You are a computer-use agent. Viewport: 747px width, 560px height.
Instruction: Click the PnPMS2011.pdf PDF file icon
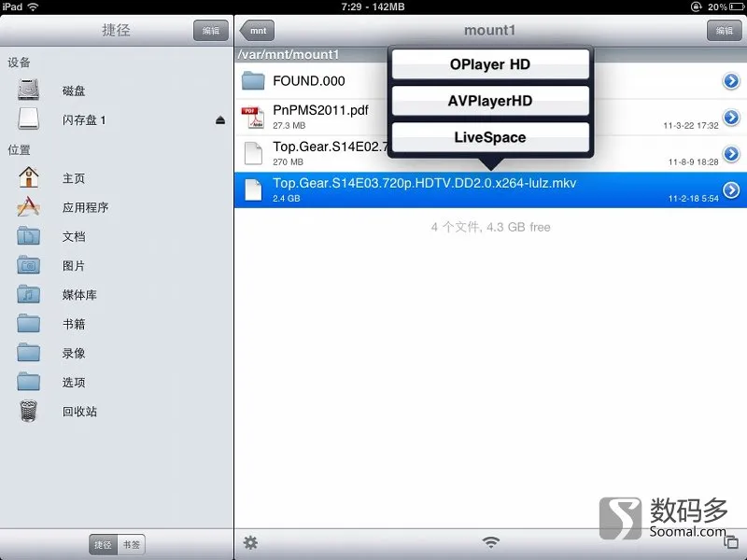click(253, 118)
